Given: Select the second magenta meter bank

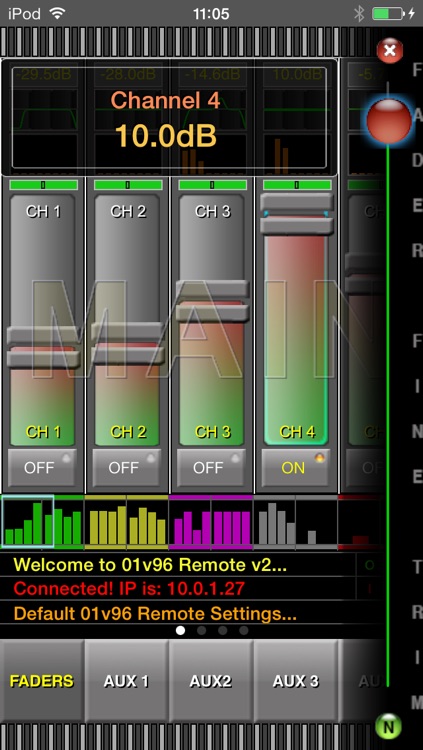Looking at the screenshot, I should (232, 522).
